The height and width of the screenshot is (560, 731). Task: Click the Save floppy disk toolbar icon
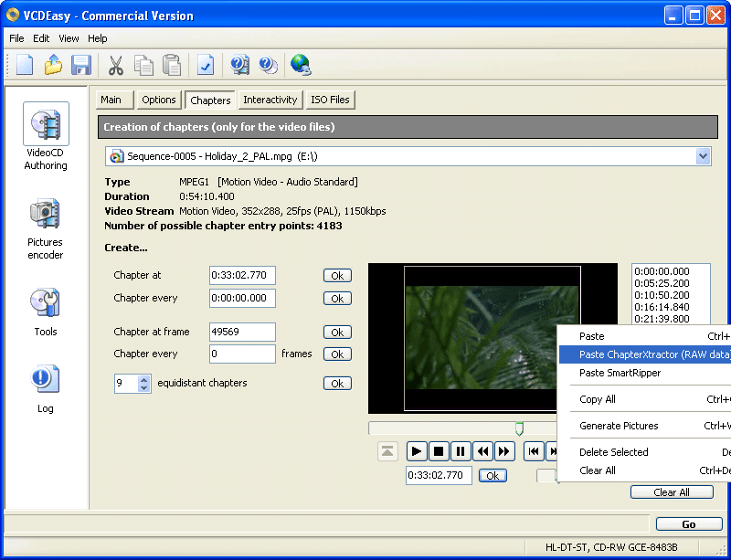coord(80,64)
